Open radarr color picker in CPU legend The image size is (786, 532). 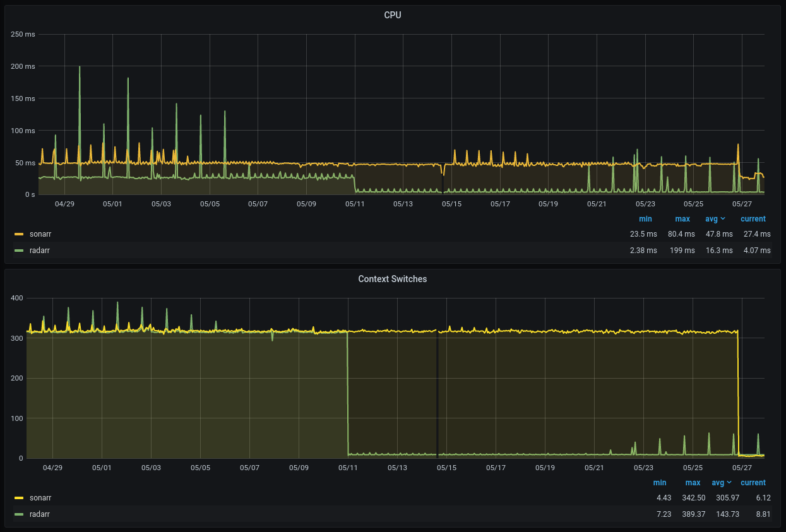19,251
